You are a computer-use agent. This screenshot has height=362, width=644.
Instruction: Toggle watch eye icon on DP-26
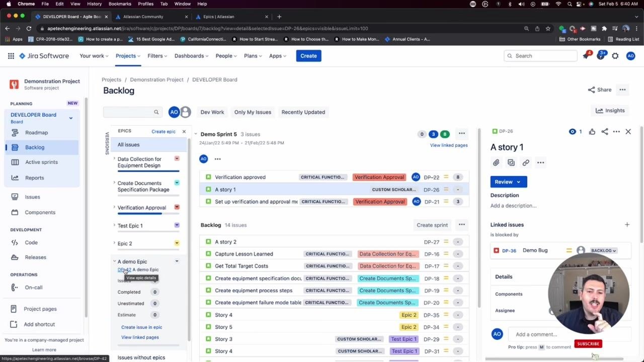tap(573, 132)
